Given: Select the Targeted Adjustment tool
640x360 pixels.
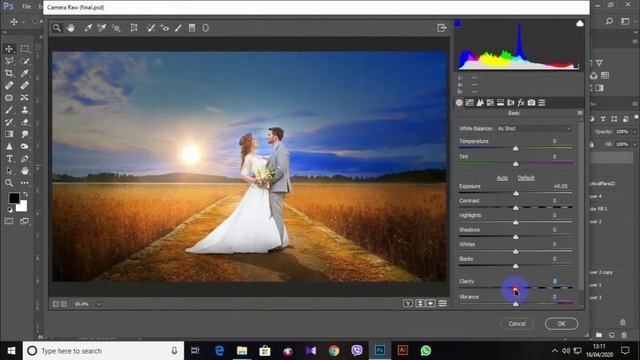Looking at the screenshot, I should click(116, 28).
